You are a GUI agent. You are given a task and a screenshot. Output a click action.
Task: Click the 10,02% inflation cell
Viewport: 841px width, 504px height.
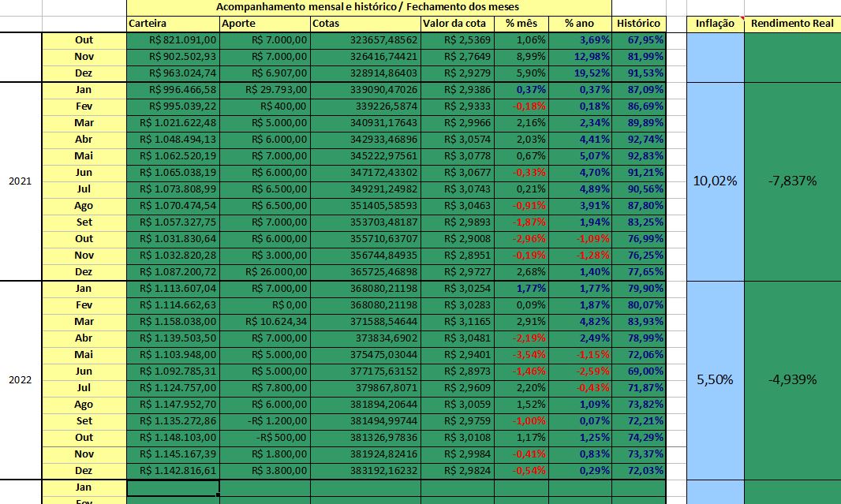point(715,181)
